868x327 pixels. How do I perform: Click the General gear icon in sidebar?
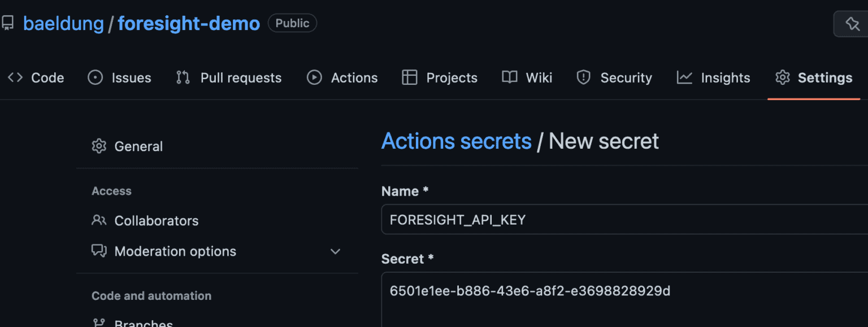point(99,146)
